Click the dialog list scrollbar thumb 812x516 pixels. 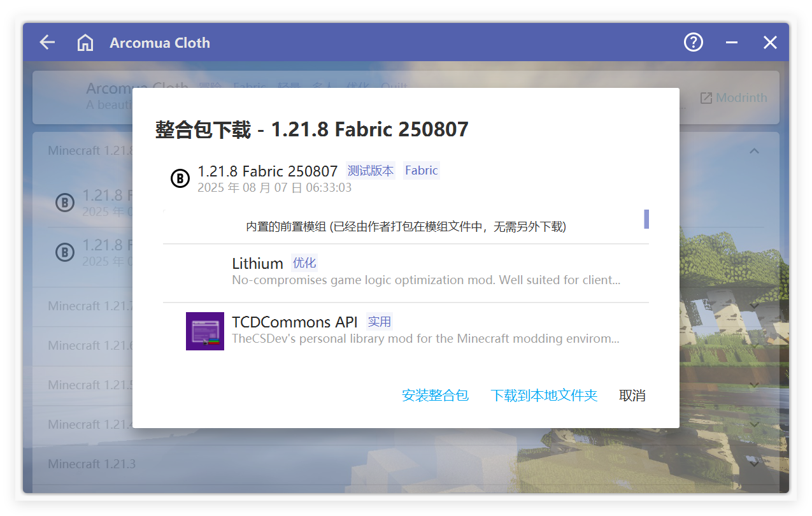(x=646, y=219)
